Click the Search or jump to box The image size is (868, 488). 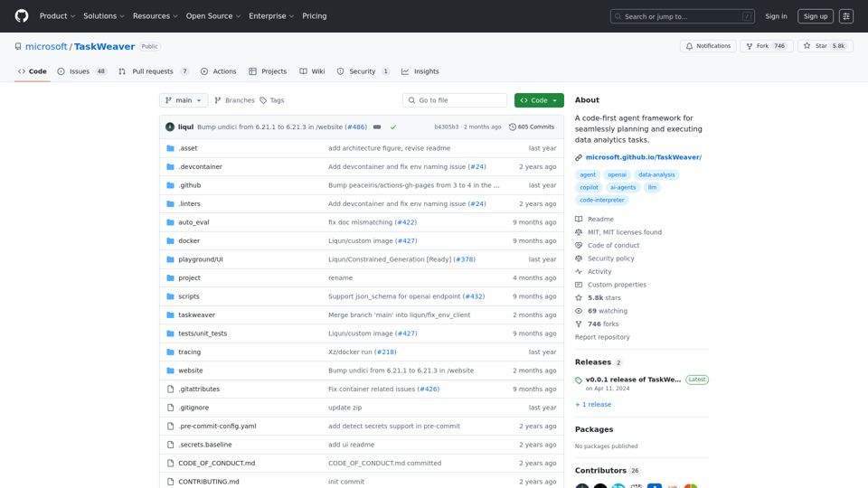[x=683, y=16]
